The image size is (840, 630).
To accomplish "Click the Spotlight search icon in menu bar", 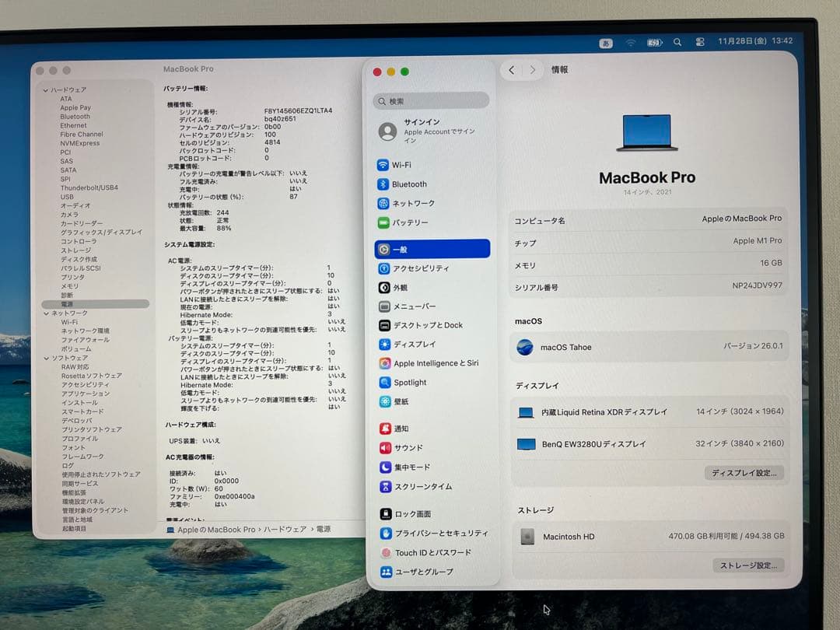I will coord(679,41).
